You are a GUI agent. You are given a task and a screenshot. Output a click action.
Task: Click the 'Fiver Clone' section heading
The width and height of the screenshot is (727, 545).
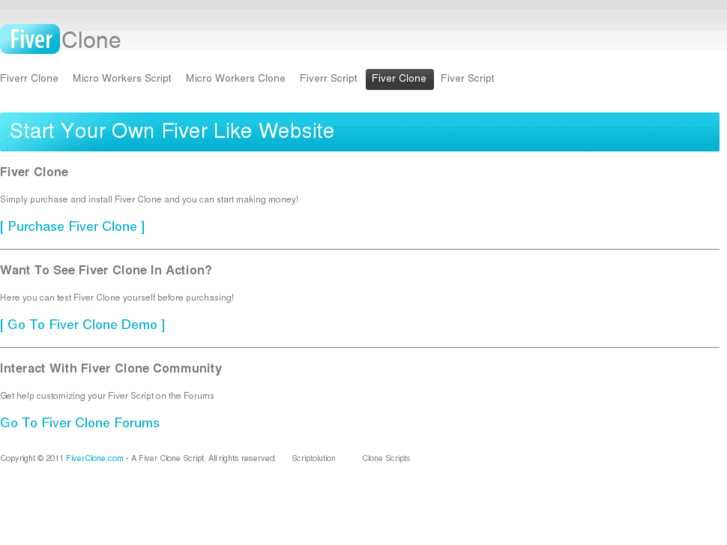[x=34, y=172]
